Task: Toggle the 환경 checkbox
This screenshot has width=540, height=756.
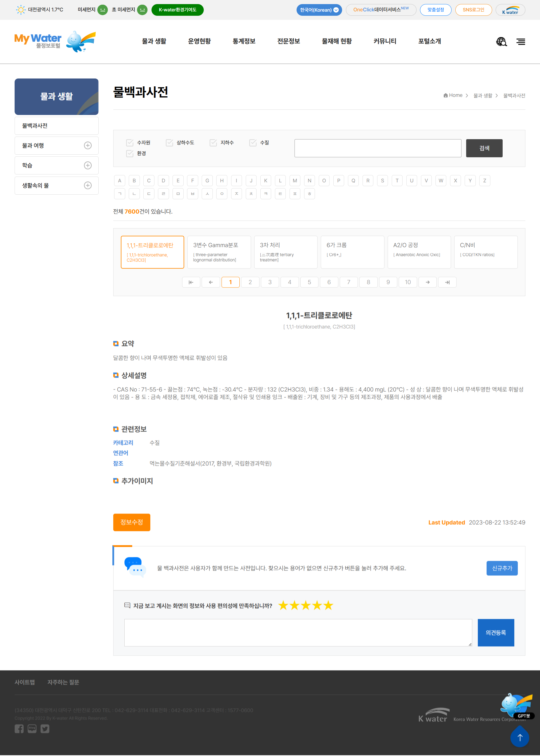Action: tap(130, 153)
